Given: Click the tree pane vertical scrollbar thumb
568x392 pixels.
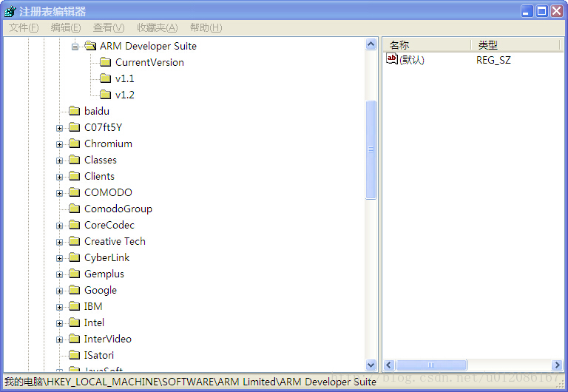Looking at the screenshot, I should coord(371,149).
